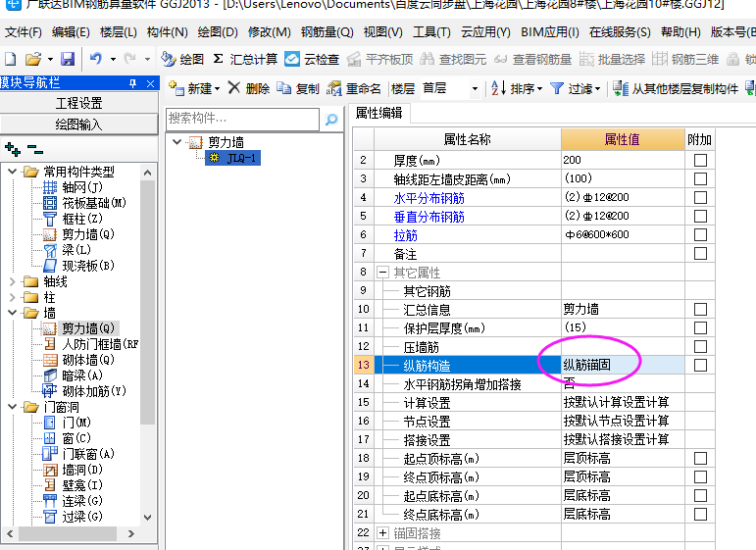Open the 文件(F) menu

24,32
